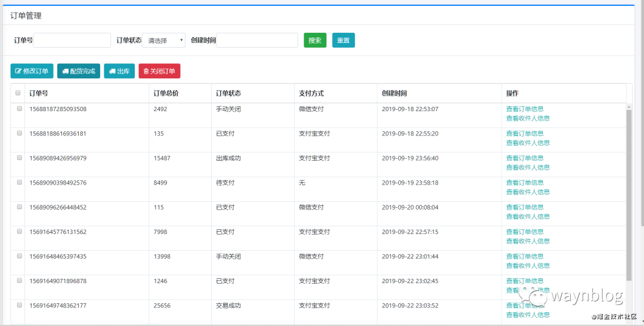Click the red 关闭订单 trash button
Image resolution: width=644 pixels, height=326 pixels.
(x=159, y=71)
